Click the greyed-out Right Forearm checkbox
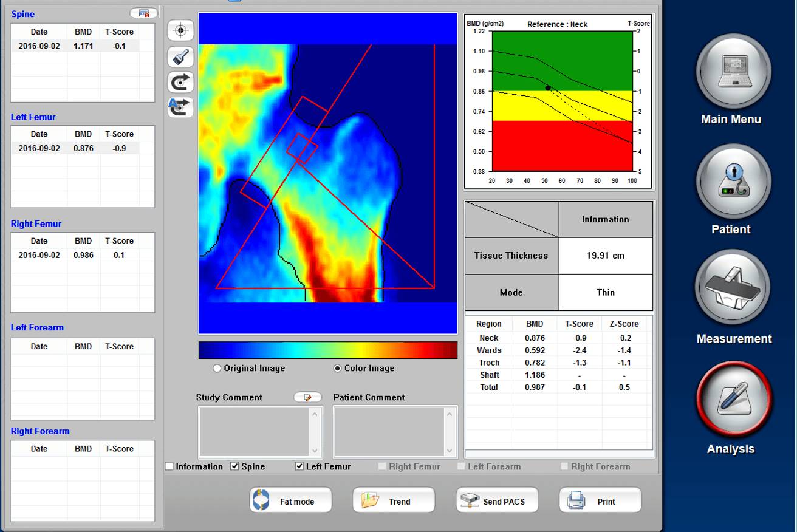The image size is (797, 532). point(564,466)
